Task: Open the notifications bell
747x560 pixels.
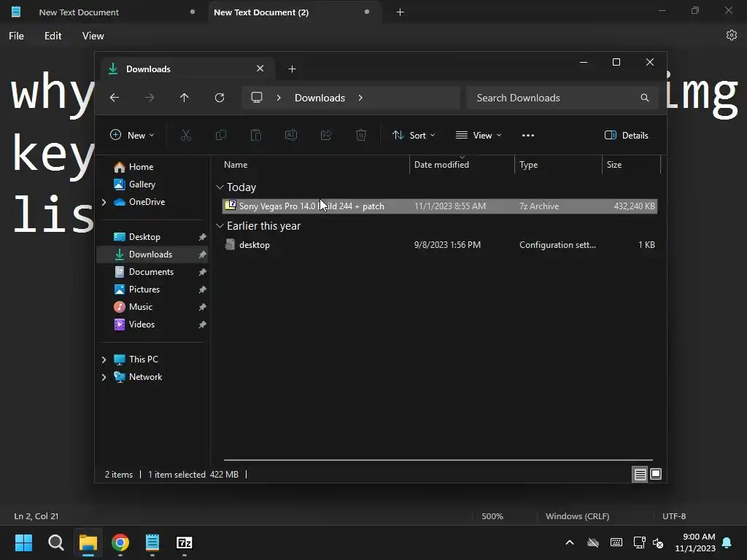Action: (x=727, y=542)
